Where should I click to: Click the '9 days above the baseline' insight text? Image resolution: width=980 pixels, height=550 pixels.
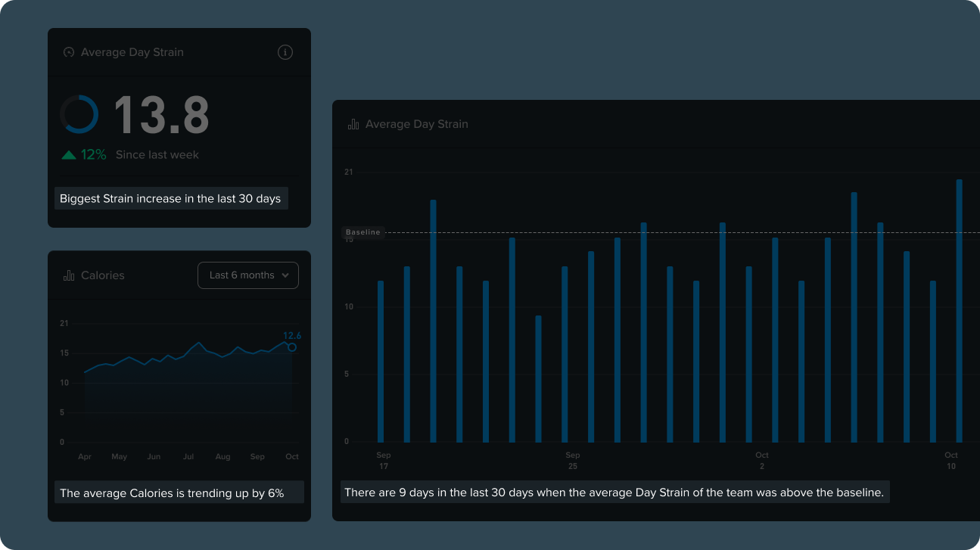coord(614,492)
